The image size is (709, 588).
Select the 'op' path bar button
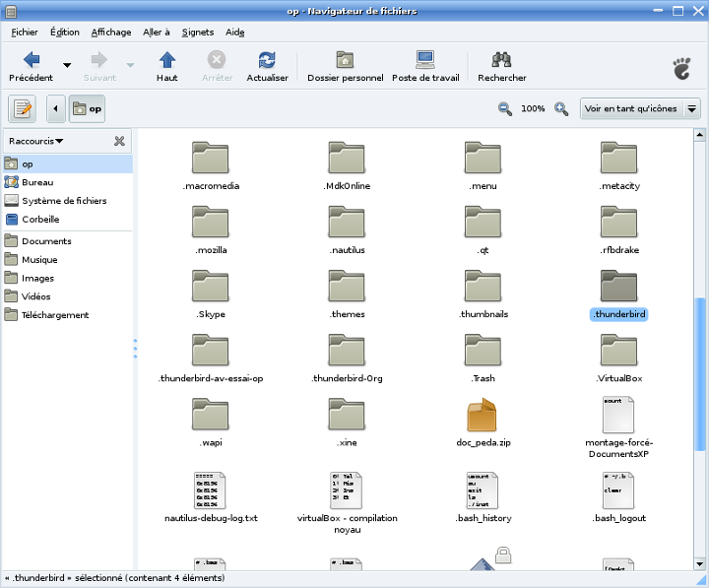tap(87, 108)
